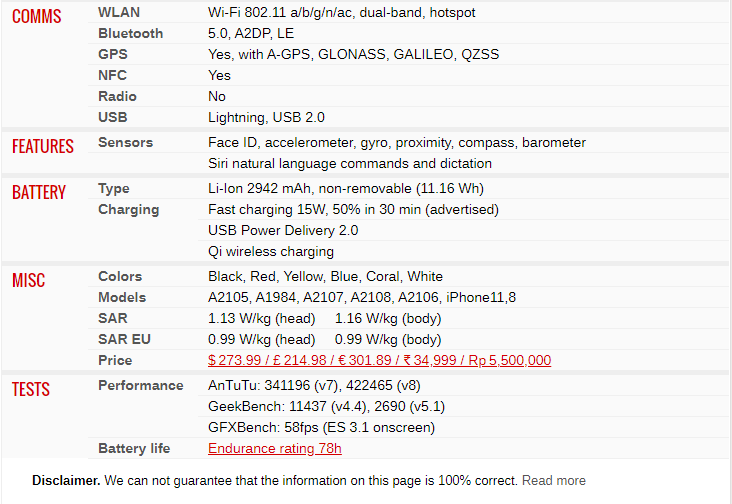Screen dimensions: 732x504
Task: Click the USB spec label
Action: [113, 118]
